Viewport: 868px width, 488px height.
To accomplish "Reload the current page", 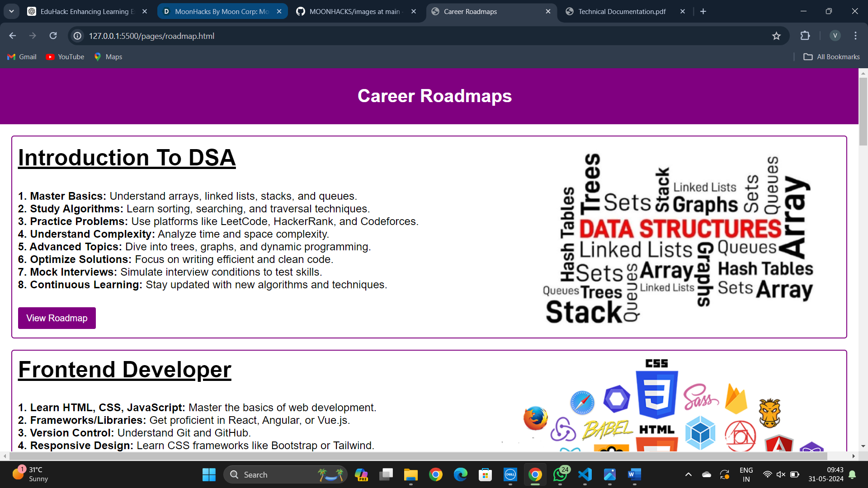I will point(53,36).
